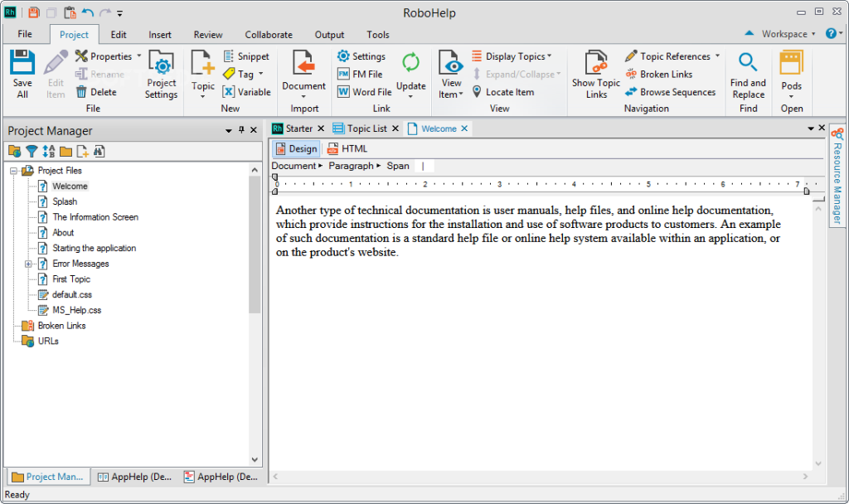This screenshot has height=504, width=849.
Task: Create a new Topic from the ribbon
Action: click(201, 74)
